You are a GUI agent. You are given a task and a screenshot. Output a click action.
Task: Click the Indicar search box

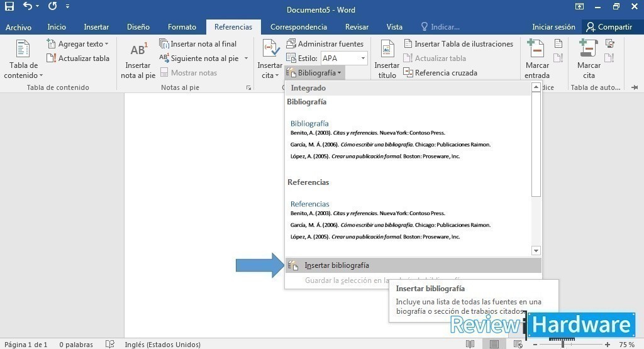440,27
